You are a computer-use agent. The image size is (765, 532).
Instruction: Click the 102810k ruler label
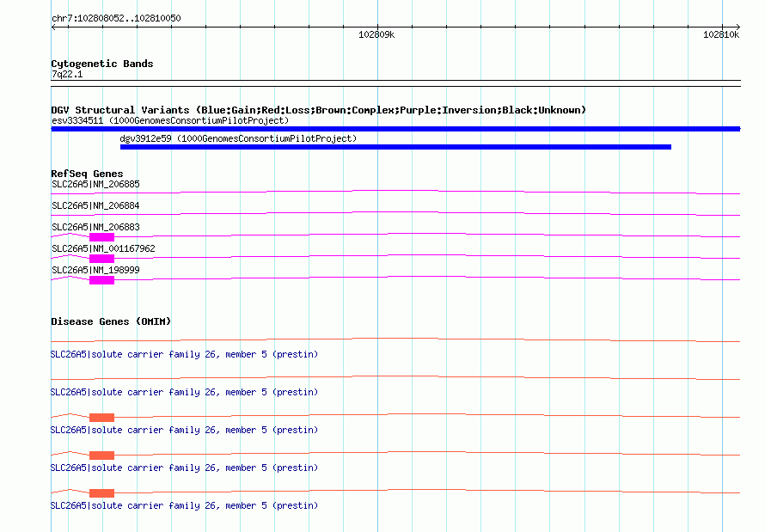click(721, 34)
